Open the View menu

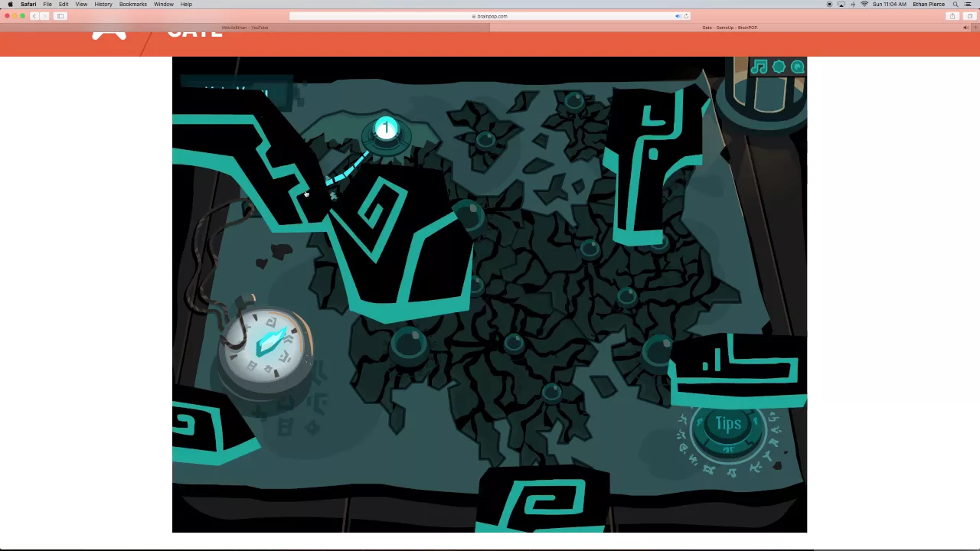(81, 4)
